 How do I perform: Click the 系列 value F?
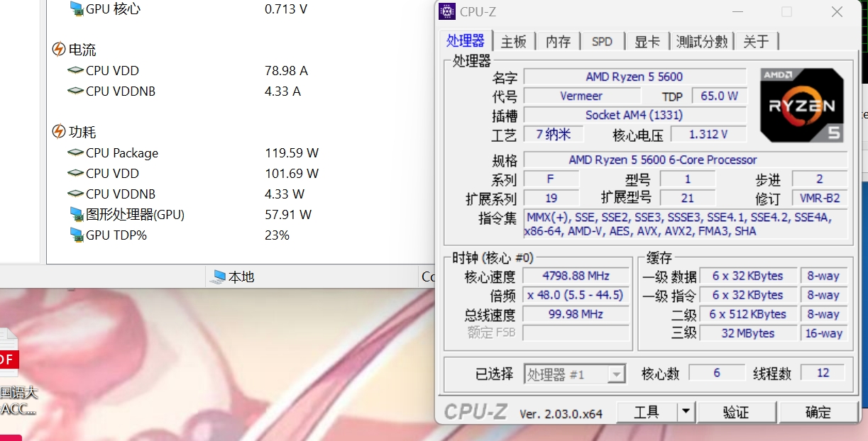[x=551, y=179]
